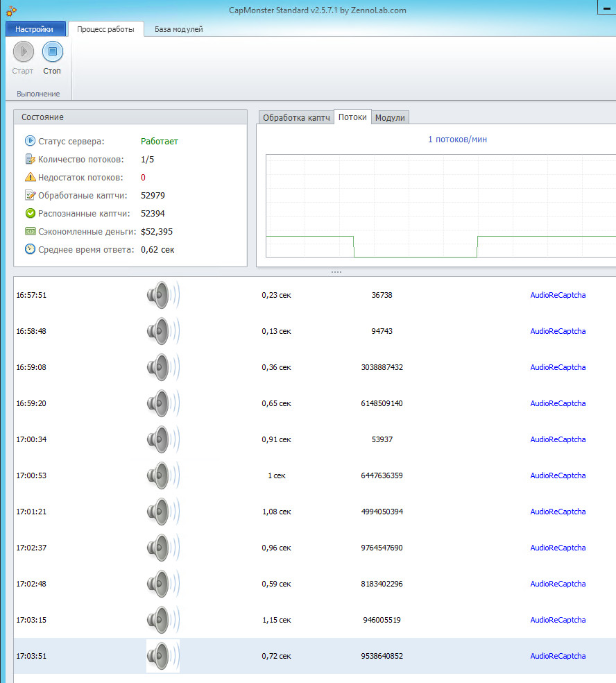Play audio captcha from 16:58:48 row
The height and width of the screenshot is (683, 616).
(163, 331)
